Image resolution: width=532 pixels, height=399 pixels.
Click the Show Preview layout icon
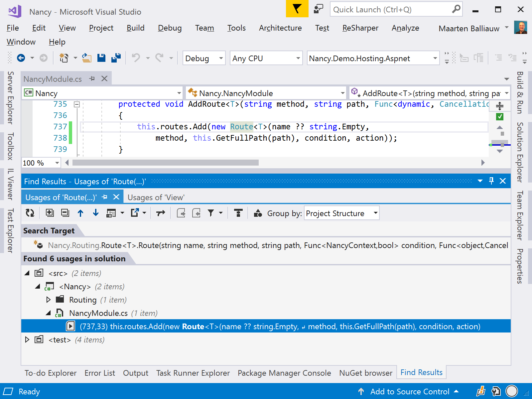[111, 213]
